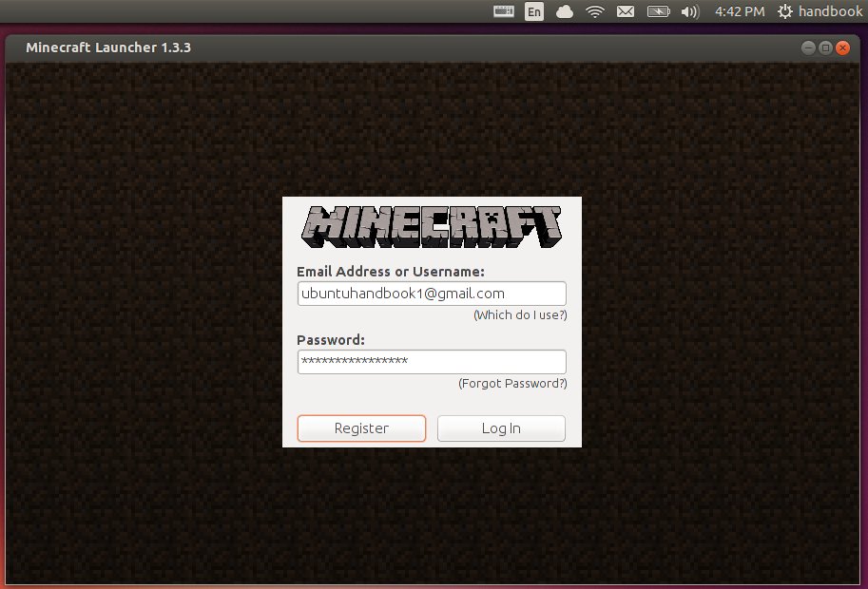Click the cloud sync indicator icon
The image size is (868, 589).
(x=565, y=11)
